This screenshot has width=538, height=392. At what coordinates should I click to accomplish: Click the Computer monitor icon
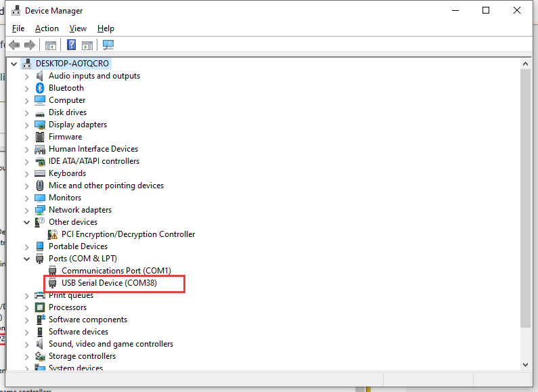tap(40, 100)
